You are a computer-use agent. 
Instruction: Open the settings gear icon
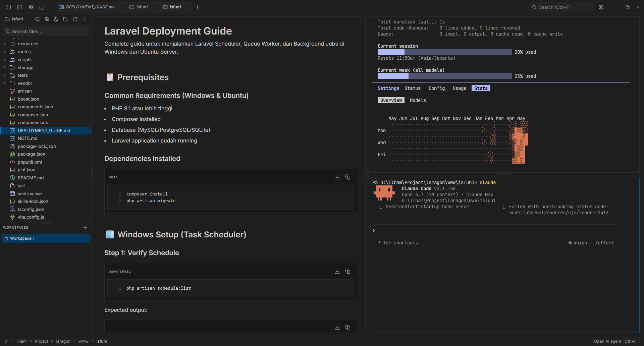coord(601,7)
